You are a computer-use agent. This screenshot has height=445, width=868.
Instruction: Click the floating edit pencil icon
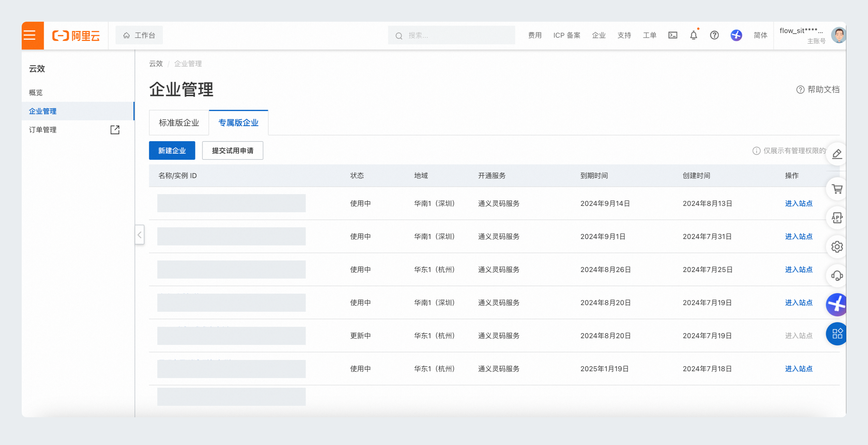(x=837, y=154)
